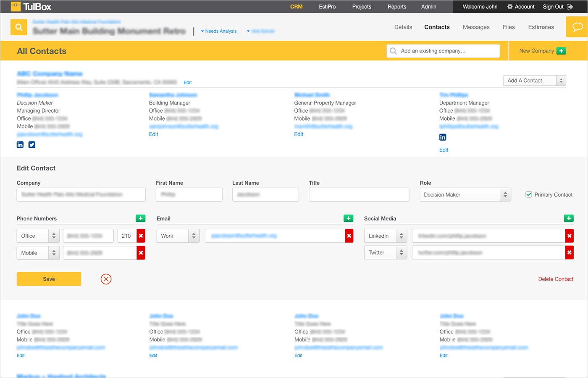This screenshot has width=588, height=378.
Task: Open the Role dropdown showing Decision Maker
Action: 465,194
